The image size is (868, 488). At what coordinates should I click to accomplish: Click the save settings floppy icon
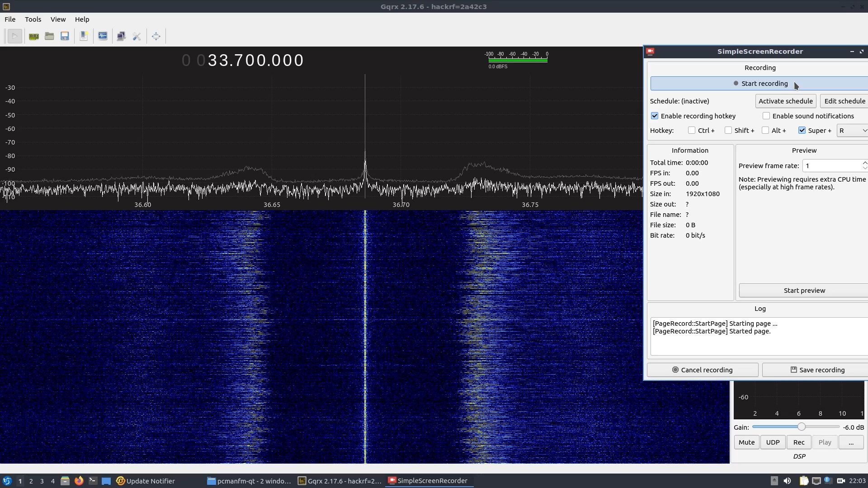pos(65,37)
